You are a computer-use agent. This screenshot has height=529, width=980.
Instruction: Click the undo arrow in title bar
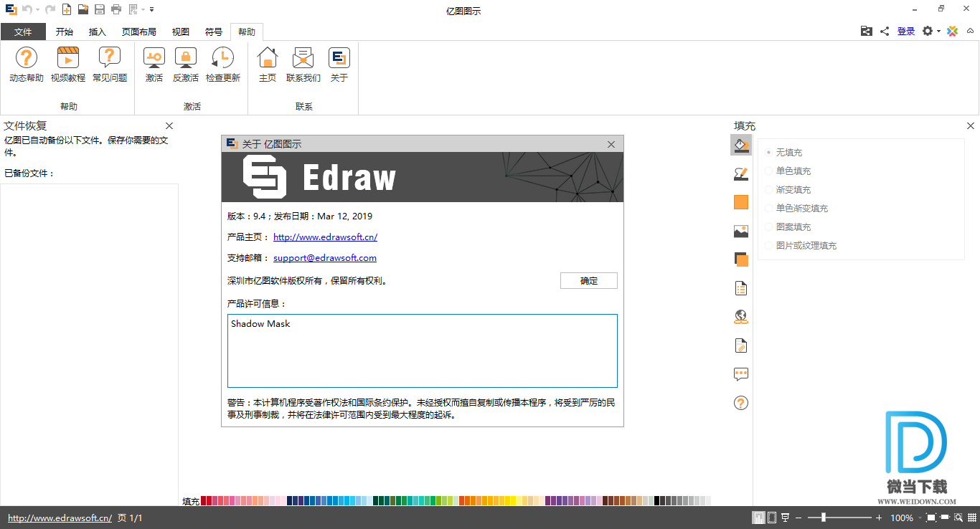[27, 9]
